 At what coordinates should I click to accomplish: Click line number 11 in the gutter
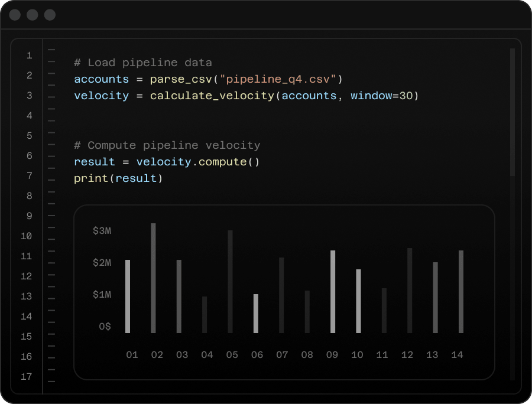click(27, 256)
